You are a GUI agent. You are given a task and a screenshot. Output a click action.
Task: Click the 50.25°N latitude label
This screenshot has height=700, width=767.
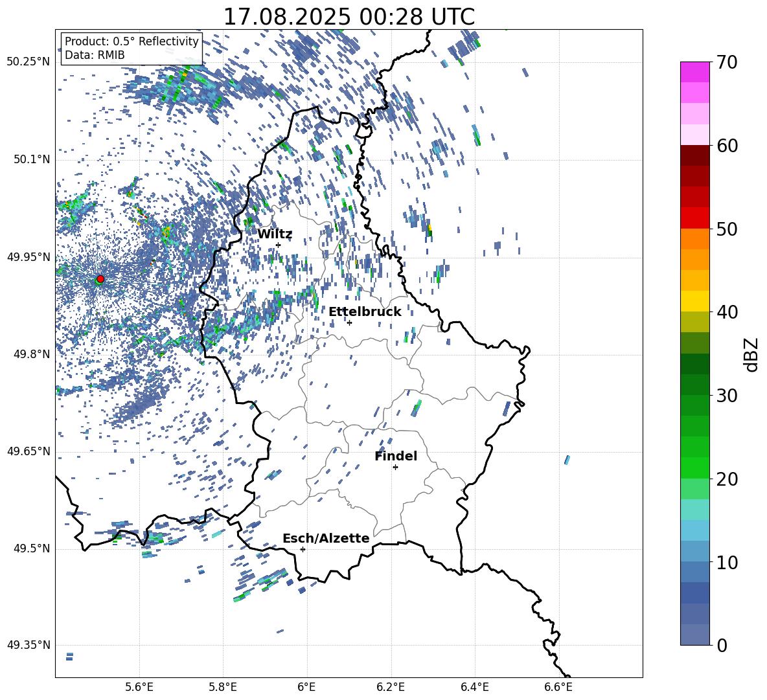[29, 62]
